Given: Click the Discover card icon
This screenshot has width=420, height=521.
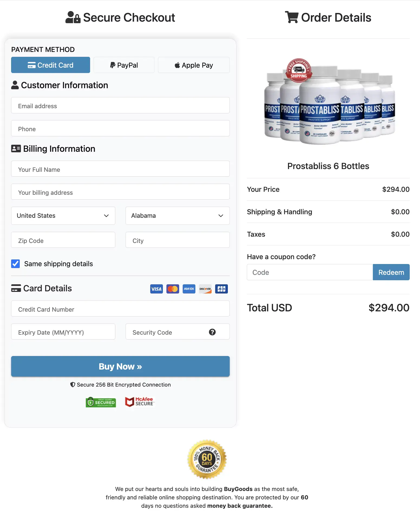Looking at the screenshot, I should (205, 289).
